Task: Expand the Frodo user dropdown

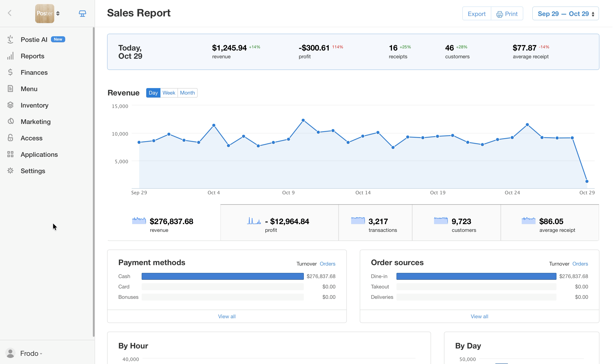Action: [x=31, y=353]
